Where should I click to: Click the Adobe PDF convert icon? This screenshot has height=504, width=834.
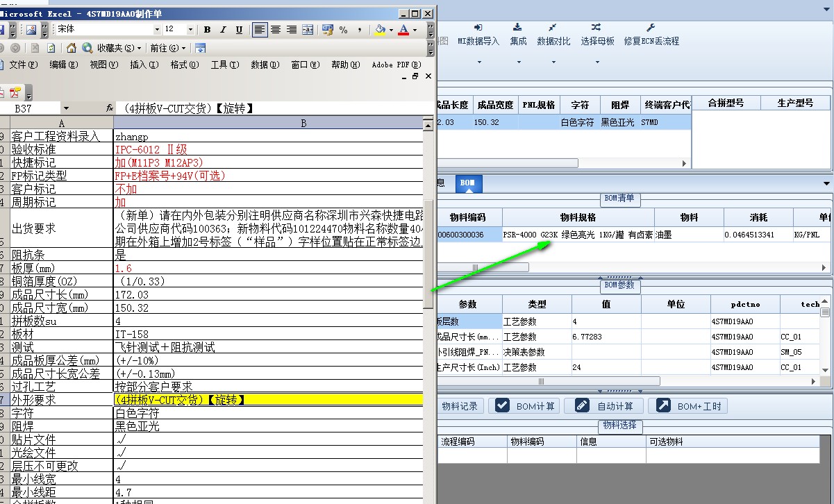15,92
